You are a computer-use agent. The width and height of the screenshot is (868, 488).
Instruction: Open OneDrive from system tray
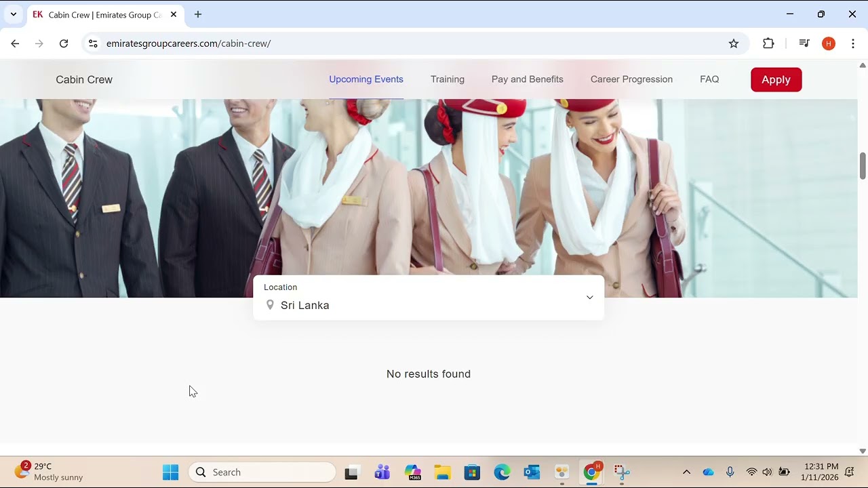tap(709, 472)
